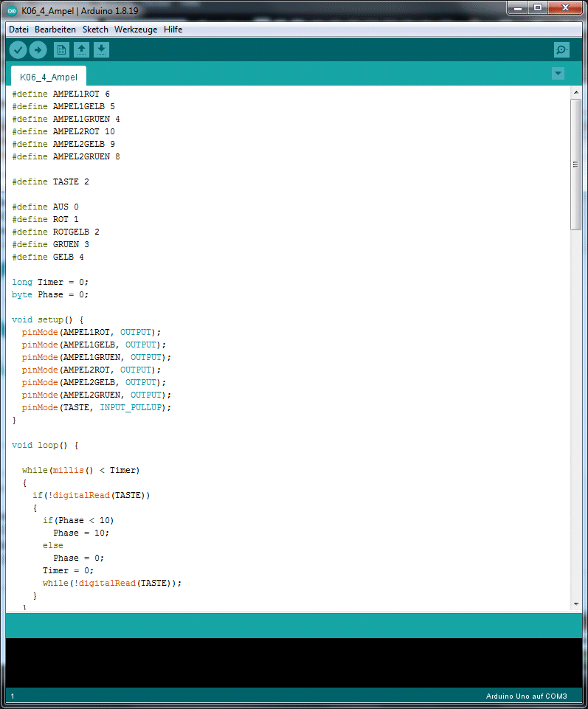Click the indented 'Phase = 0;' line
This screenshot has height=709, width=588.
click(x=78, y=558)
